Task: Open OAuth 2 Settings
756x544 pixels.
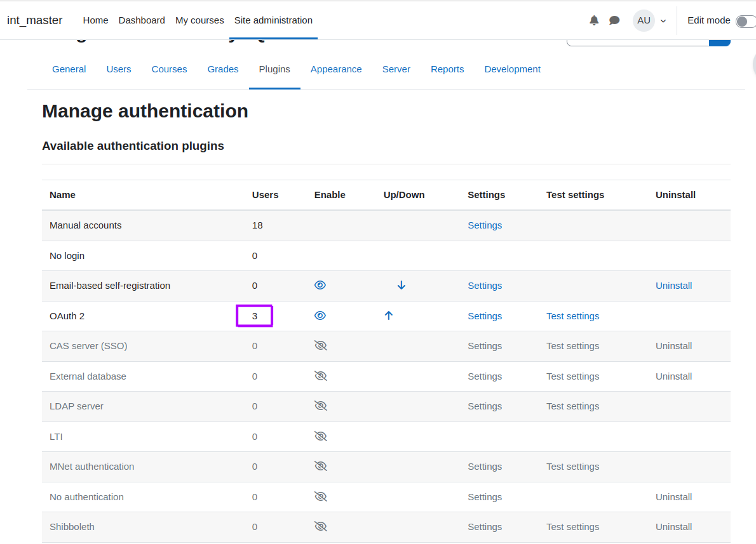Action: (485, 316)
